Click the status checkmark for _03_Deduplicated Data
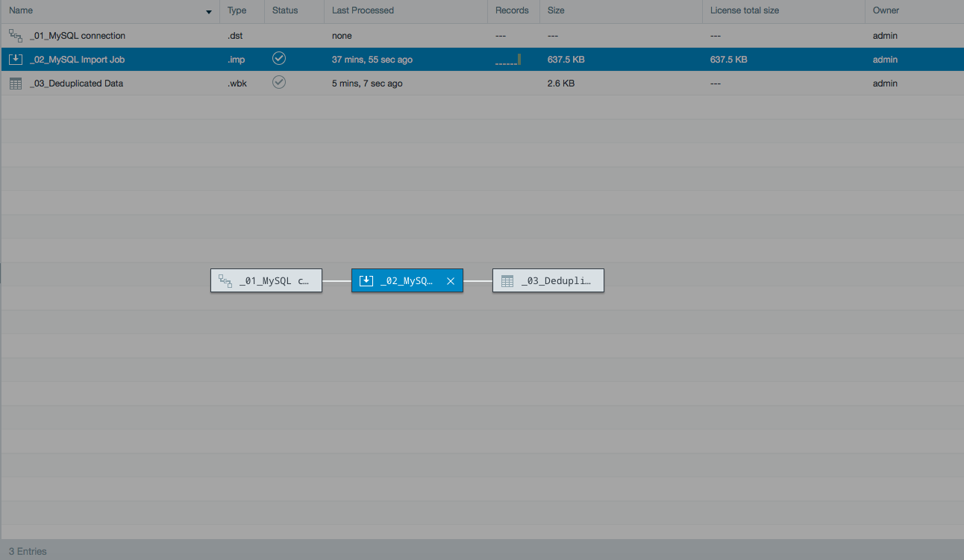This screenshot has width=964, height=560. click(x=279, y=82)
